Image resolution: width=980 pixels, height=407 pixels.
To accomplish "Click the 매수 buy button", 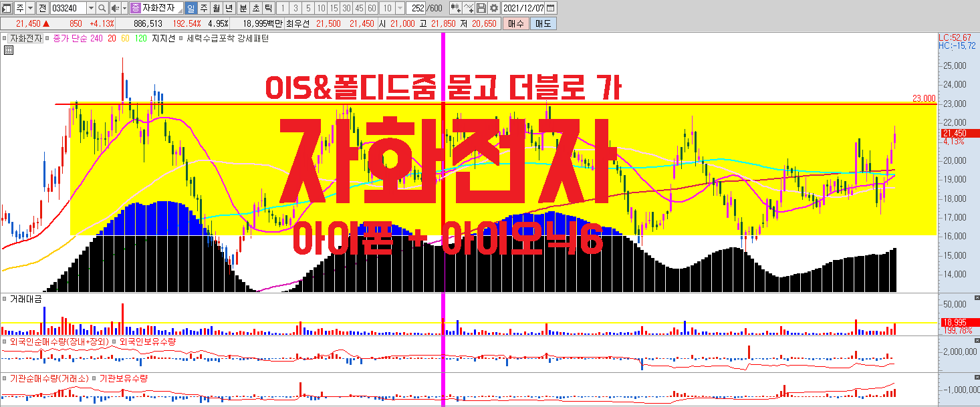I will tap(516, 23).
